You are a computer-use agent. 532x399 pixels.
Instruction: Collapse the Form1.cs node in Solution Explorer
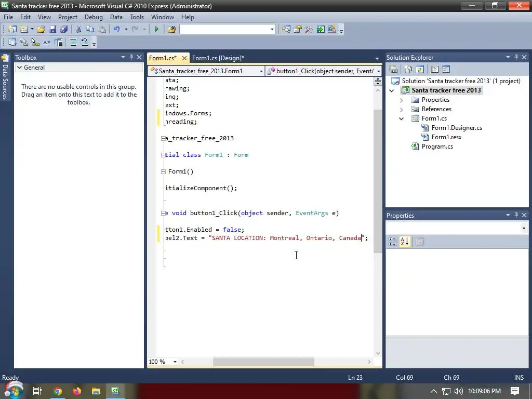point(402,119)
